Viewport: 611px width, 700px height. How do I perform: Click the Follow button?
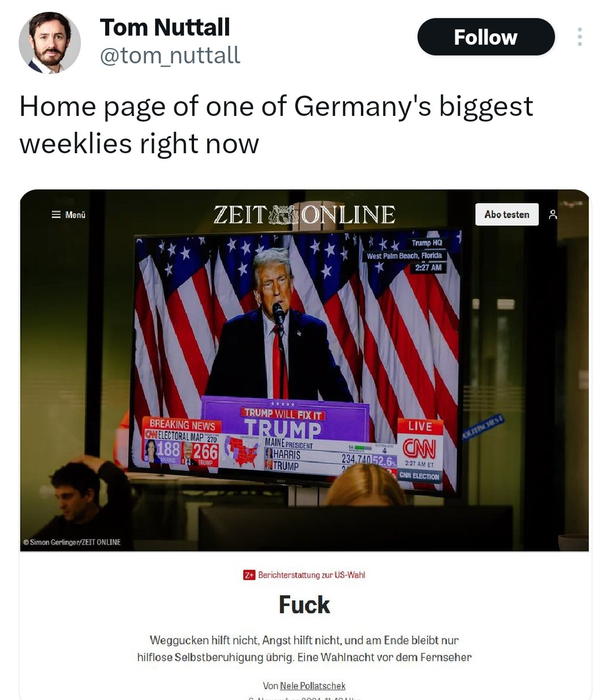click(486, 37)
